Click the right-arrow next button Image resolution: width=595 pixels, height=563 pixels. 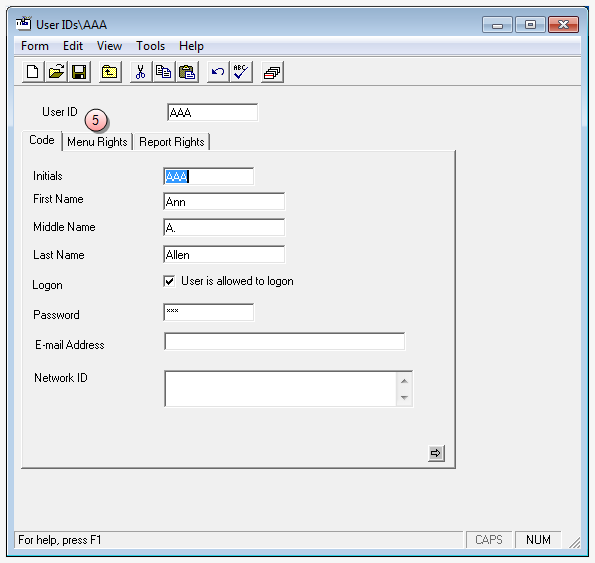click(x=436, y=453)
